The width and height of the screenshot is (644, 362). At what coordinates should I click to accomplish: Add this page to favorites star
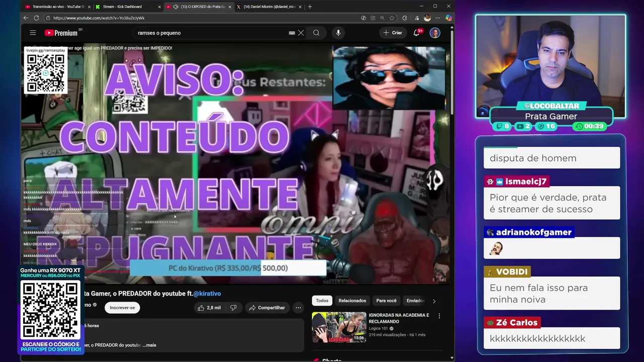pos(392,18)
